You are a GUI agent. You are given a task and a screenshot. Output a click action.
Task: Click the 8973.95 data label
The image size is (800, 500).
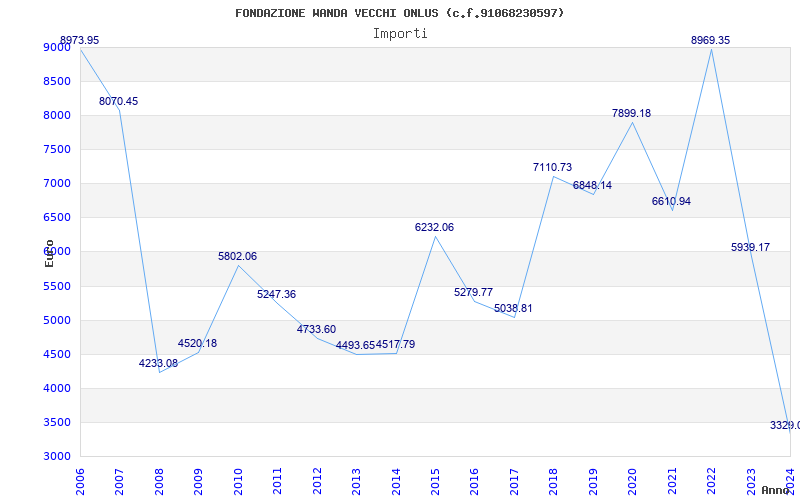click(x=80, y=40)
